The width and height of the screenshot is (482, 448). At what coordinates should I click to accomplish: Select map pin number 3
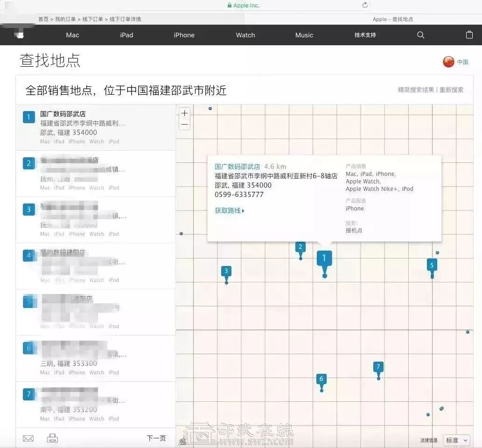click(x=226, y=272)
